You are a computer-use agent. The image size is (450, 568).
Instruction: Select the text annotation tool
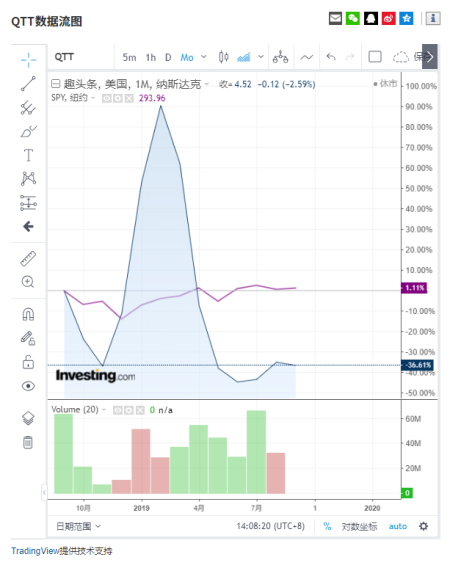click(x=28, y=155)
